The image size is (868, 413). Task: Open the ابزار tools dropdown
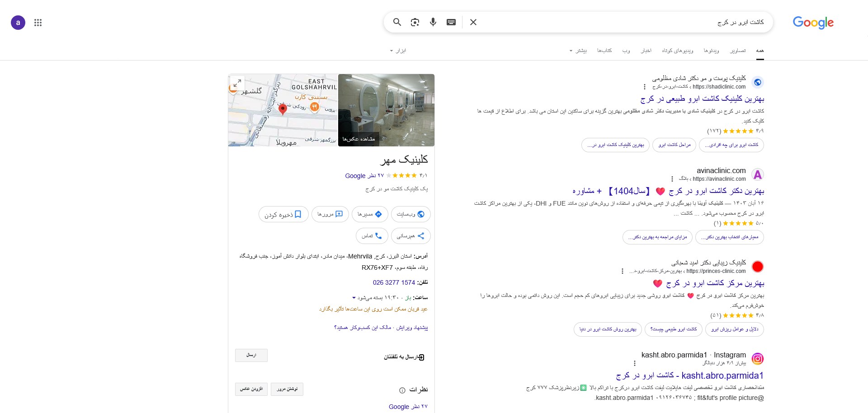[398, 51]
